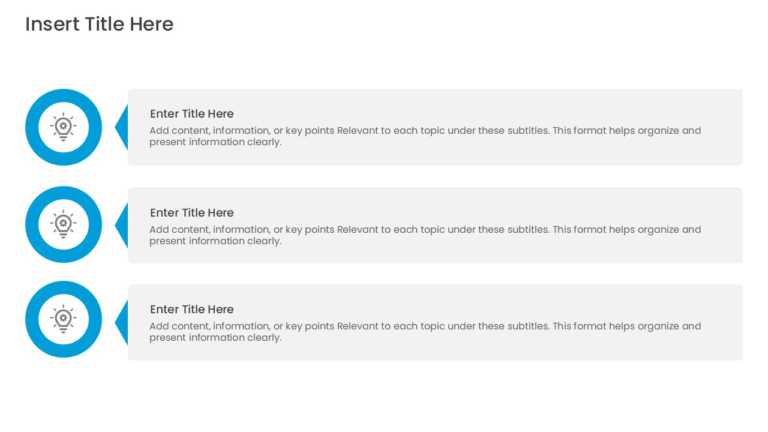Select the first box's body text
The height and width of the screenshot is (432, 768).
[x=425, y=136]
